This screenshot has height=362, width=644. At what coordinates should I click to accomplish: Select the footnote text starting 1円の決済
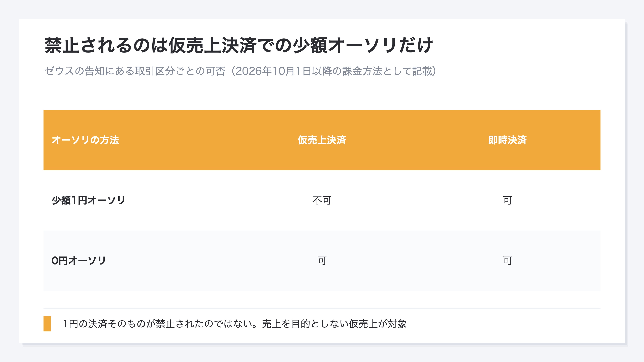pos(235,324)
